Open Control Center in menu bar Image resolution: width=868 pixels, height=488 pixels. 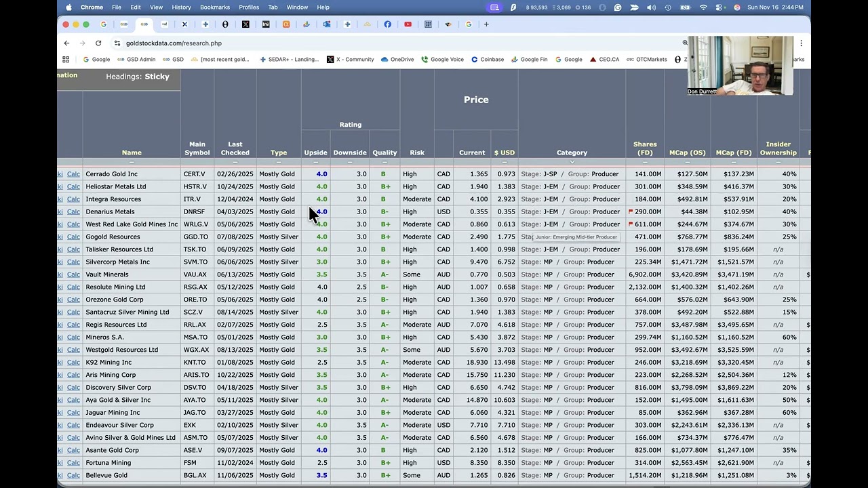719,7
